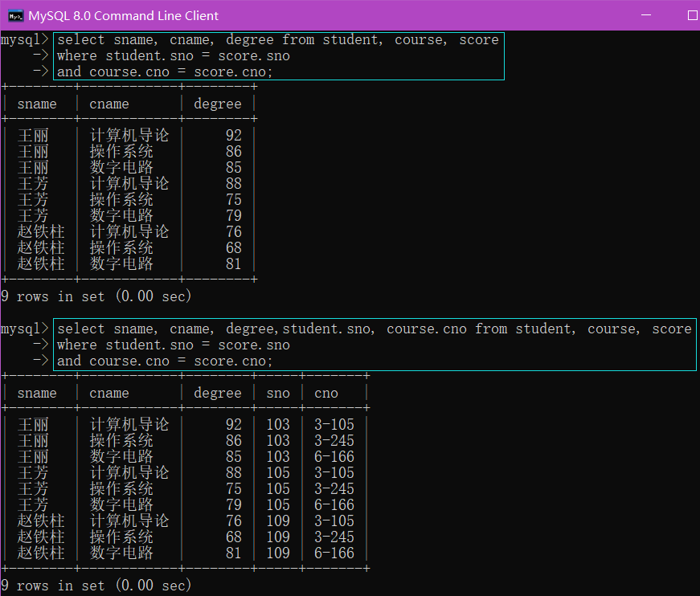Click '操作系统' in the sno 103 row
The height and width of the screenshot is (596, 700).
(121, 440)
